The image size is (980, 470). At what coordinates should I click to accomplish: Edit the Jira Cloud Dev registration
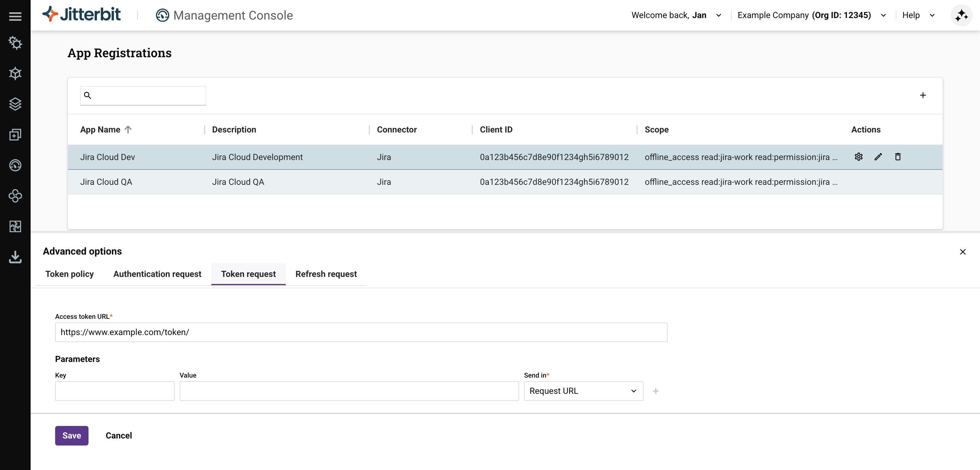pos(878,157)
